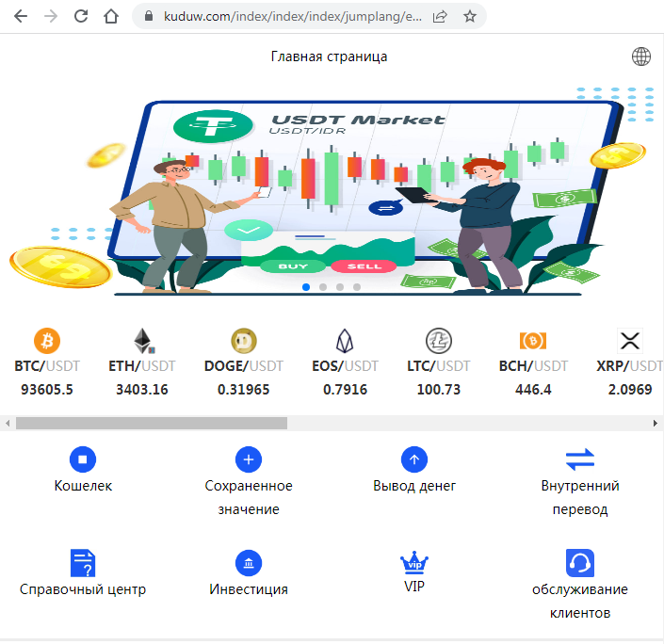Image resolution: width=664 pixels, height=644 pixels.
Task: Show the third banner slide dot
Action: tap(340, 287)
